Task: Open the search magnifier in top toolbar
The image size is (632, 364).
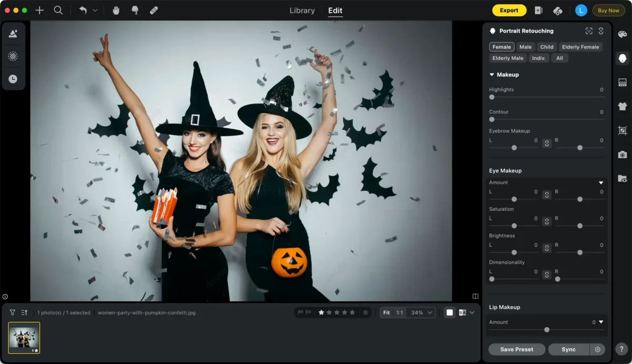Action: (58, 10)
